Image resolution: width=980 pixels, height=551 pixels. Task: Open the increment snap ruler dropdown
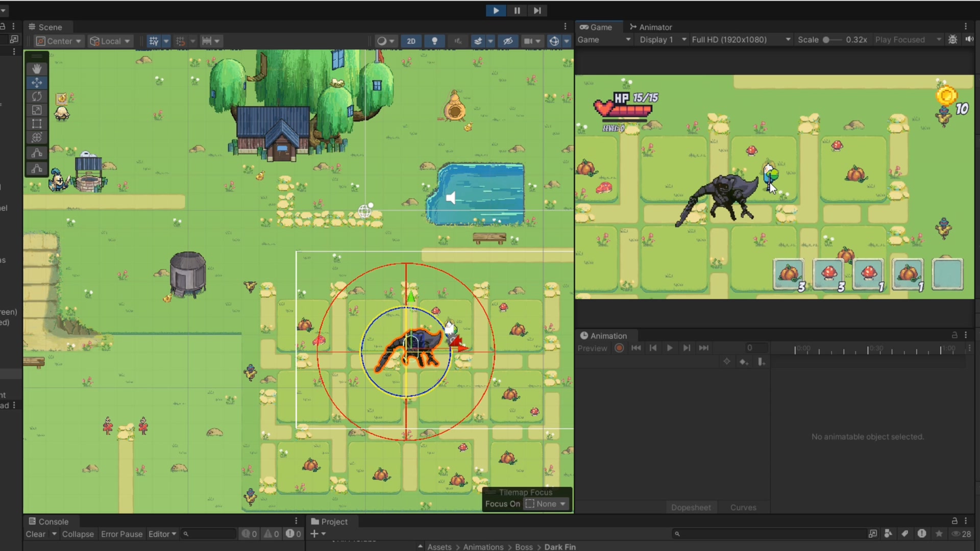click(211, 41)
